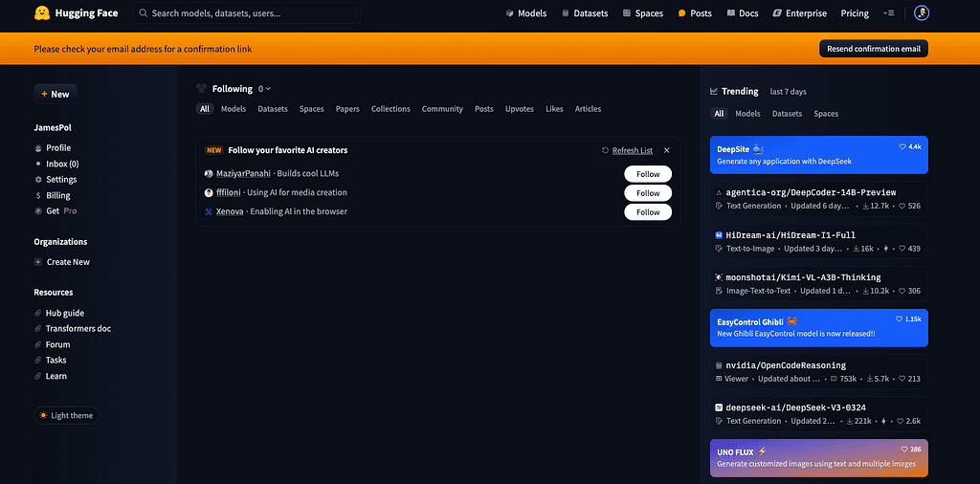Select Articles tab in feed
Viewport: 980px width, 484px height.
589,109
